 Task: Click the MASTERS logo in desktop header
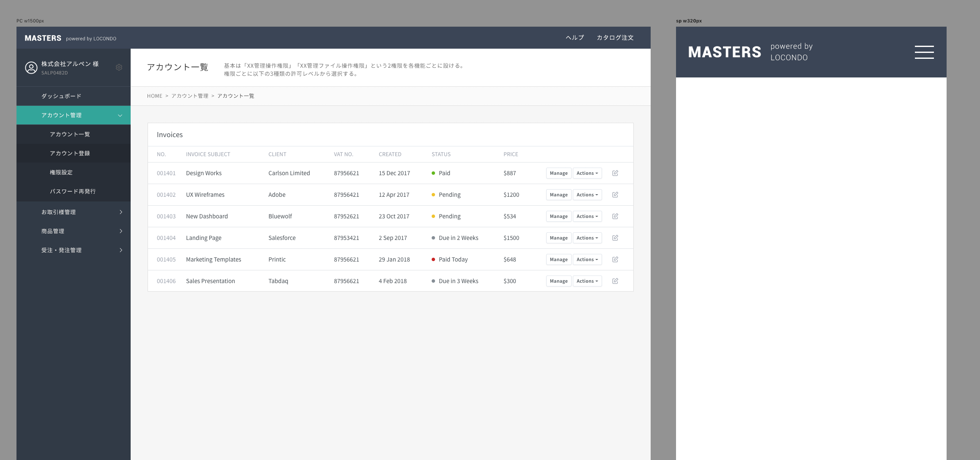coord(43,38)
